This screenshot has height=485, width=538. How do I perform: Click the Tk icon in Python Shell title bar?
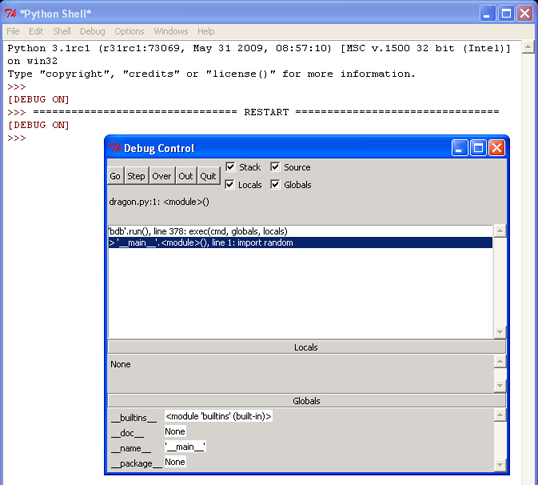(x=11, y=14)
